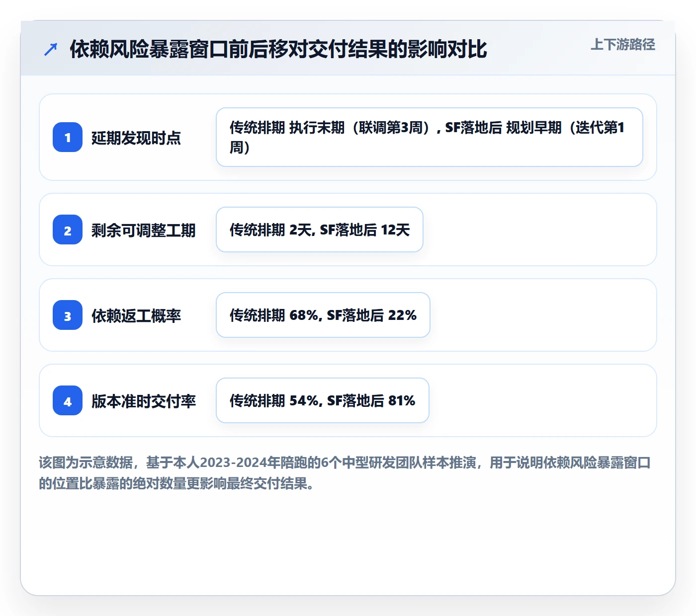
Task: Click the arrow icon beside the title
Action: click(x=51, y=49)
